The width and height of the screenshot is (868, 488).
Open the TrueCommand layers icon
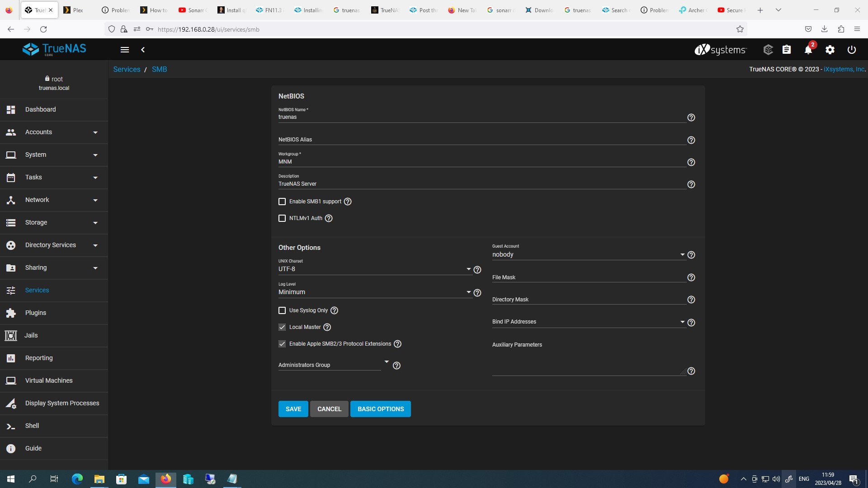768,50
